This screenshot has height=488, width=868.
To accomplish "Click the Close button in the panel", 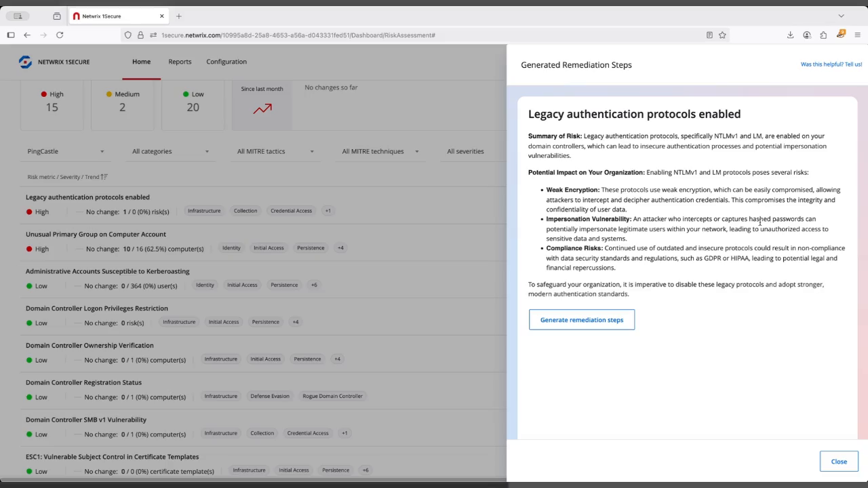I will 839,462.
